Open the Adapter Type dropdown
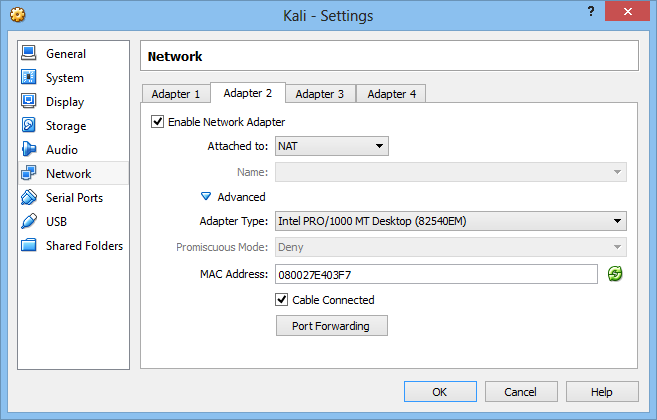The width and height of the screenshot is (657, 420). point(450,221)
